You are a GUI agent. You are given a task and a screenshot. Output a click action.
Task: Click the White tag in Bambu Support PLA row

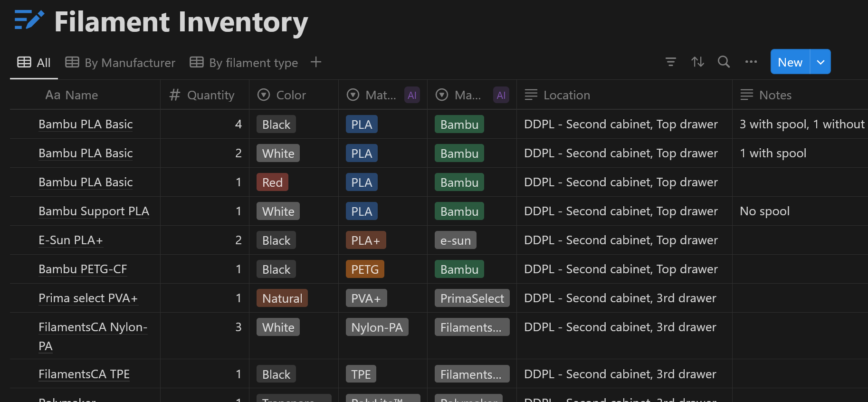click(x=278, y=211)
